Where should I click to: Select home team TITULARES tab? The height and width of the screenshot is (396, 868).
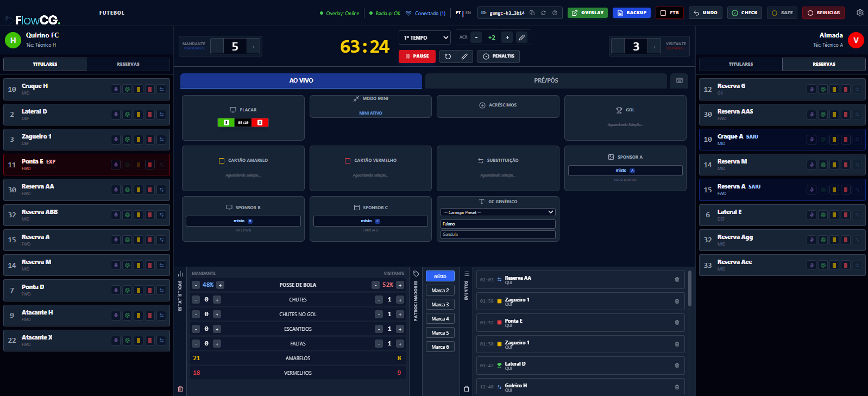[x=45, y=64]
